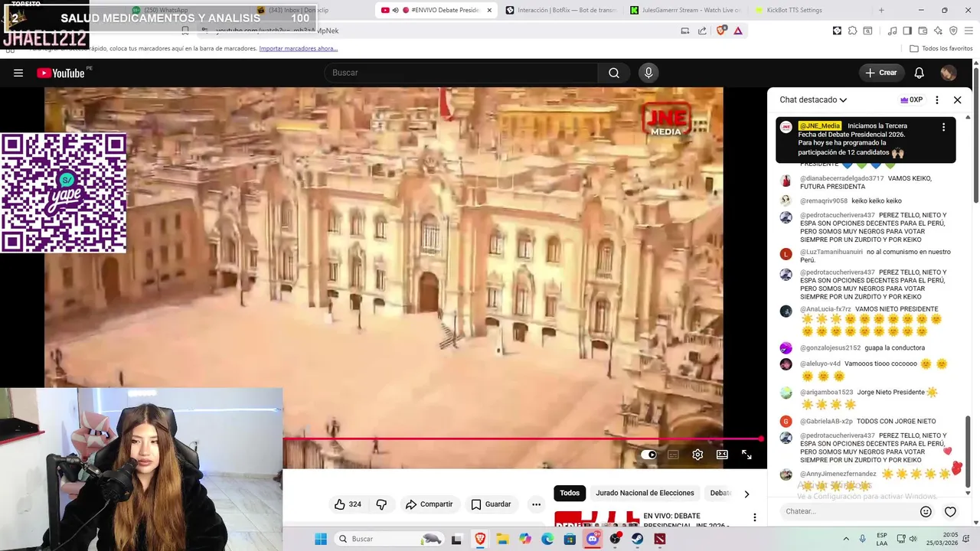Seek on the red video progress bar
Image resolution: width=980 pixels, height=551 pixels.
(522, 439)
